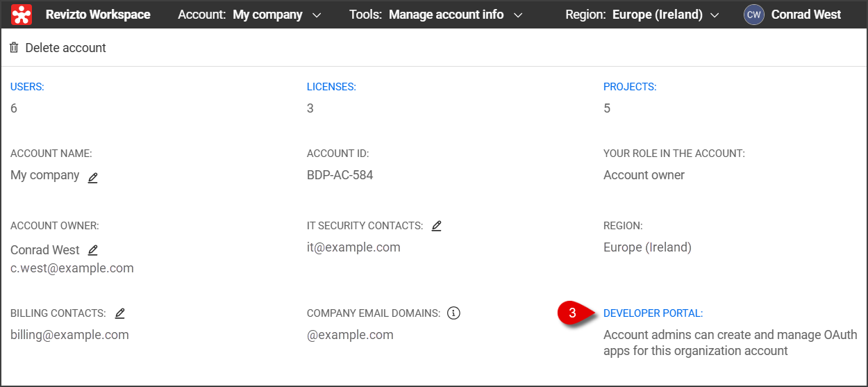Screen dimensions: 868x387
Task: Open the USERS link
Action: (27, 87)
